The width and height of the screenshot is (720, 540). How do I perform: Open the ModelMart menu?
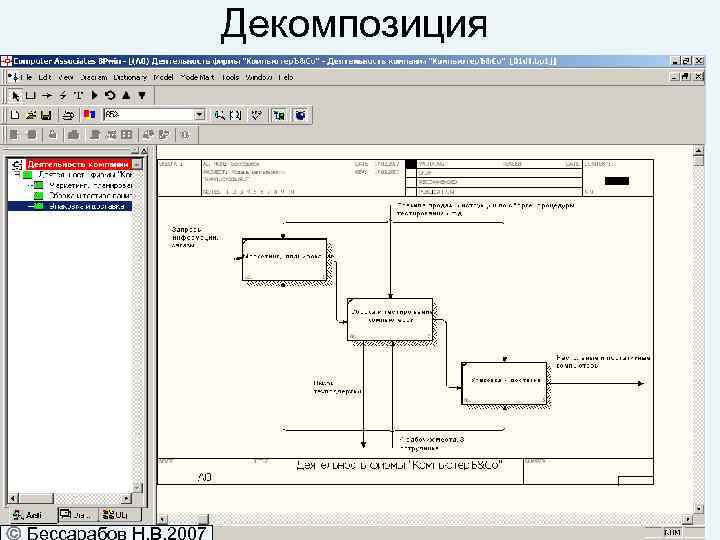coord(197,77)
